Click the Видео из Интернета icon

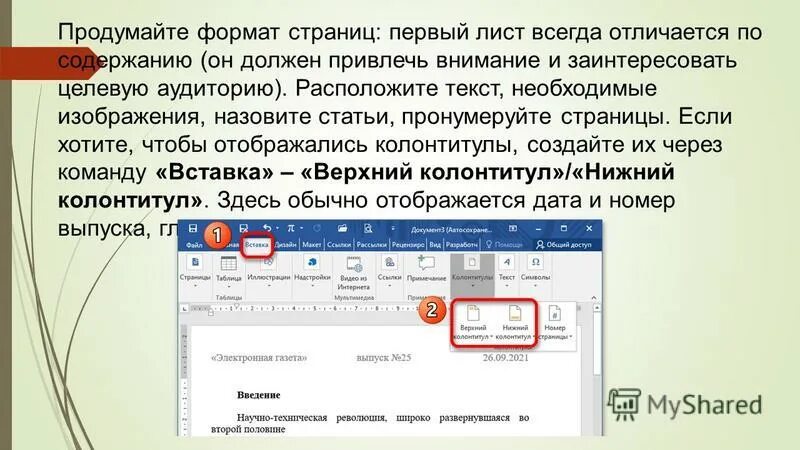pos(354,264)
